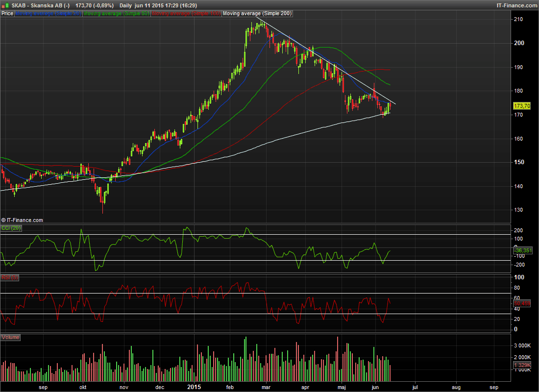Open the CCI (20) indicator label
This screenshot has width=539, height=392.
point(12,228)
